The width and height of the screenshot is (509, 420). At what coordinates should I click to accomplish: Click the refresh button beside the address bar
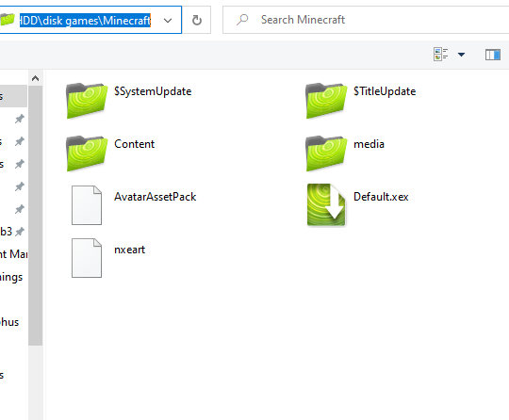coord(197,20)
